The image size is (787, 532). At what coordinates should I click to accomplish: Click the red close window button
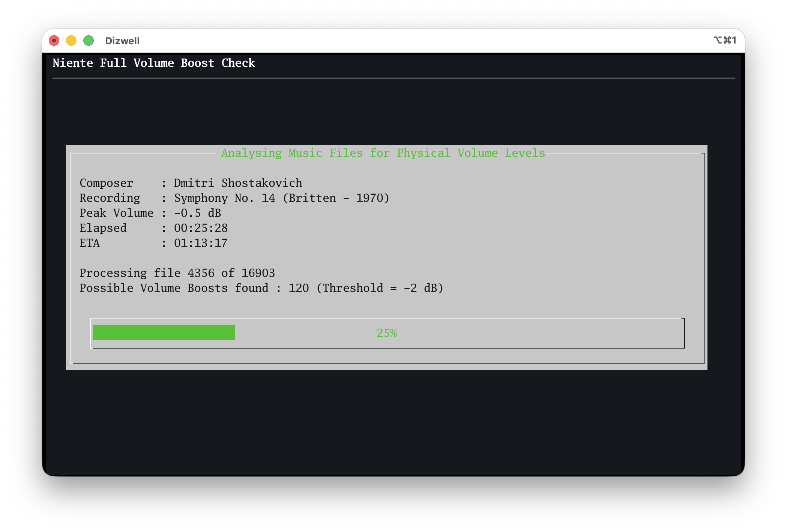54,41
